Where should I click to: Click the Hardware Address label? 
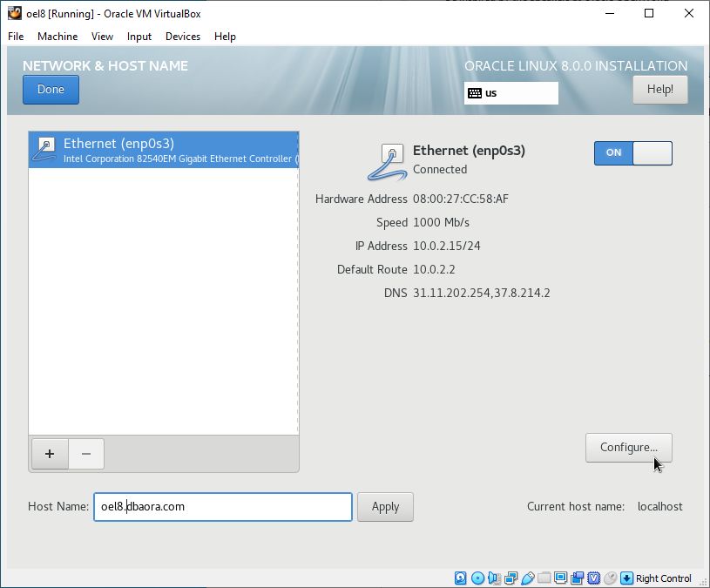[362, 199]
